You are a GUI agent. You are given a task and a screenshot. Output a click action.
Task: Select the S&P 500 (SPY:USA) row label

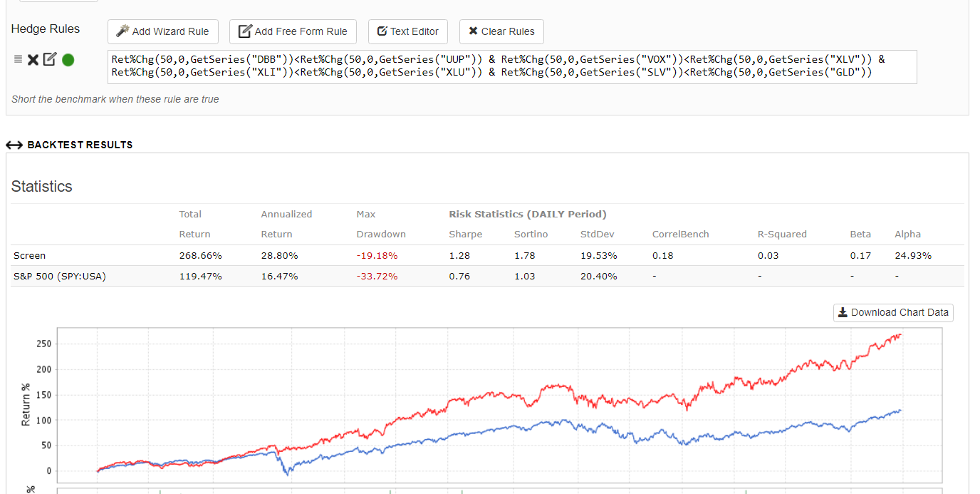pyautogui.click(x=59, y=276)
